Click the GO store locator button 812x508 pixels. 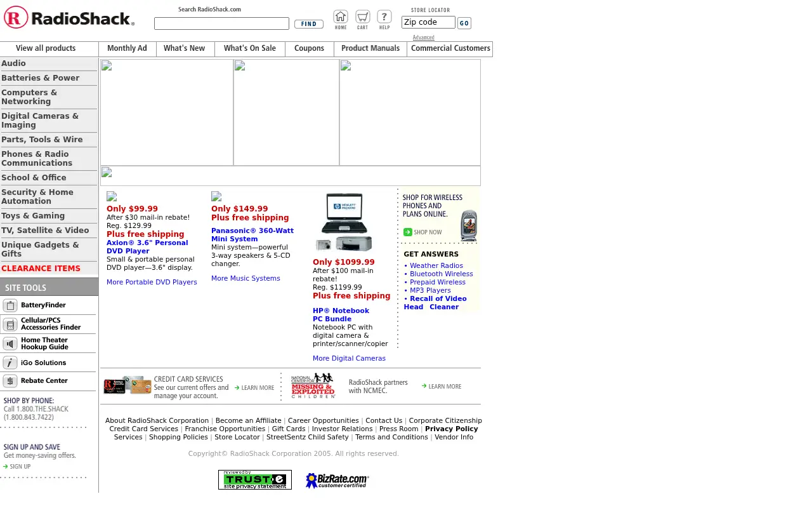(464, 23)
